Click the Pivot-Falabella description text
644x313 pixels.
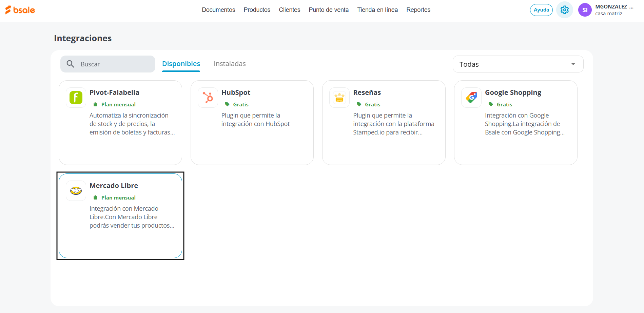132,124
